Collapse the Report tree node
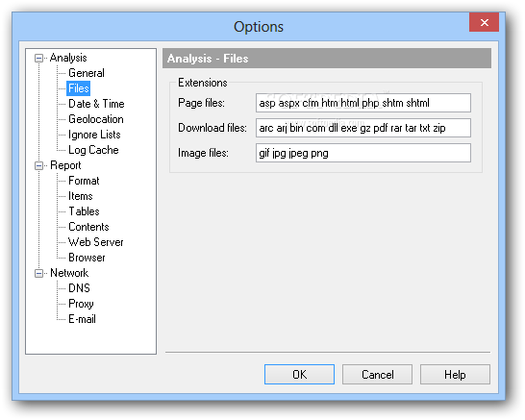This screenshot has width=525, height=420. [38, 165]
